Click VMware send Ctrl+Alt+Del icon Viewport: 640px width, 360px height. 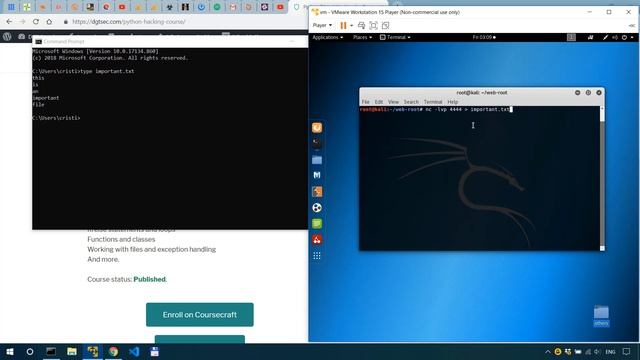pyautogui.click(x=361, y=25)
